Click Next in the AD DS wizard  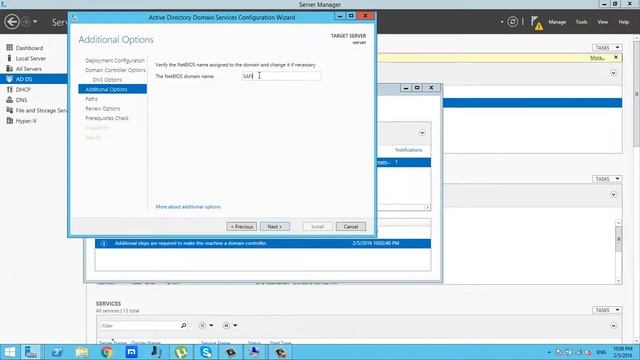tap(275, 227)
